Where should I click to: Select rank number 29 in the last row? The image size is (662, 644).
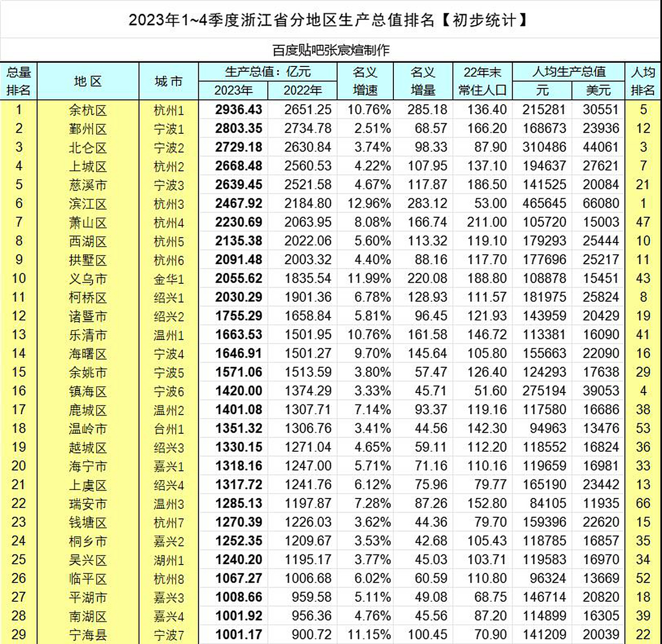[x=19, y=634]
